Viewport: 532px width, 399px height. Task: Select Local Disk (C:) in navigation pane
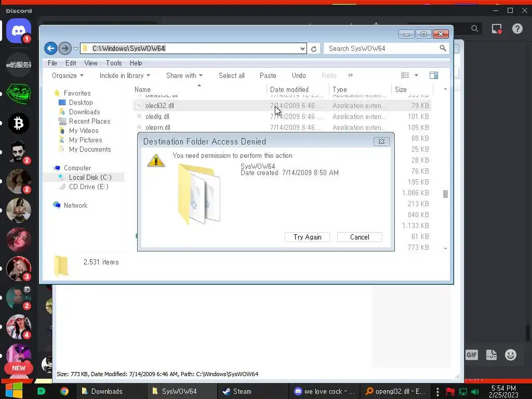click(84, 177)
